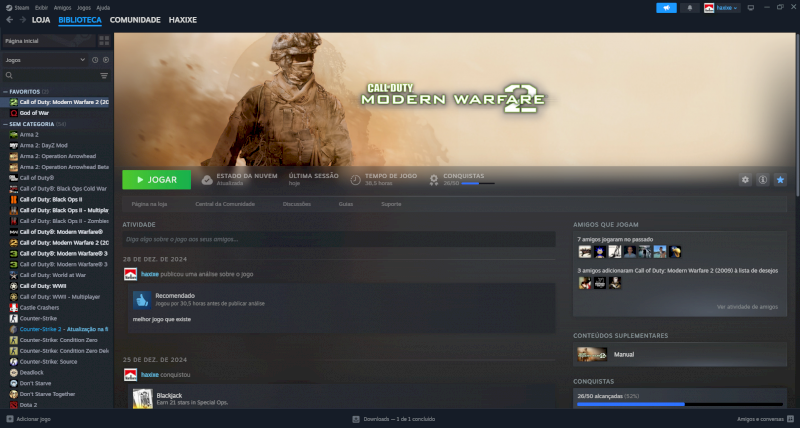This screenshot has width=800, height=428.
Task: Open advanced filter options icon
Action: (x=104, y=75)
